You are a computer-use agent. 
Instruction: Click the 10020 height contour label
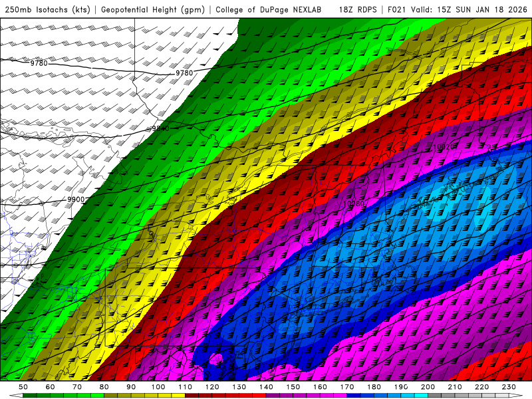(x=444, y=147)
